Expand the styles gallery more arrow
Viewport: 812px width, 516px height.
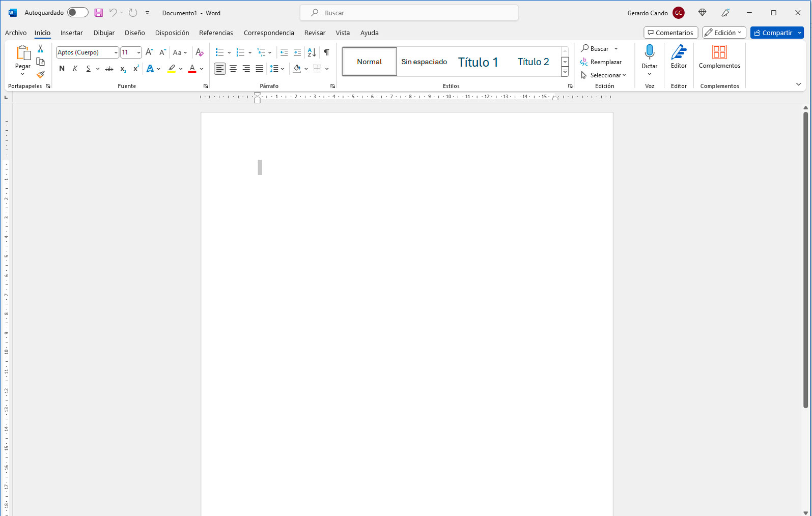point(565,72)
